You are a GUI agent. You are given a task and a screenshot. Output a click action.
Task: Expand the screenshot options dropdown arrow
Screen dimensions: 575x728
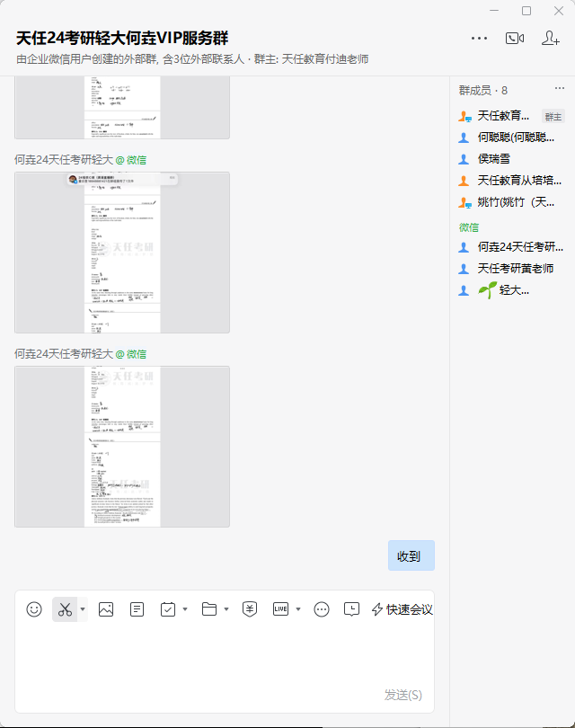point(83,609)
